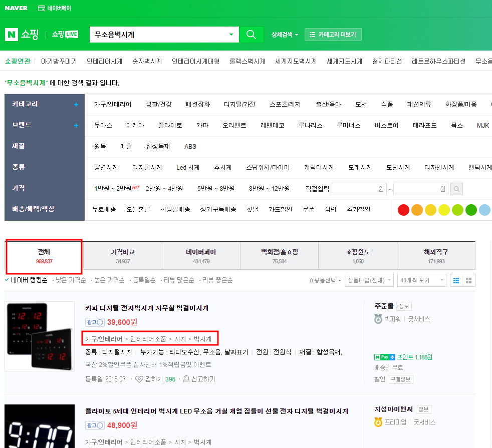Open the search suggestions dropdown arrow
Image resolution: width=492 pixels, height=448 pixels.
pyautogui.click(x=231, y=35)
